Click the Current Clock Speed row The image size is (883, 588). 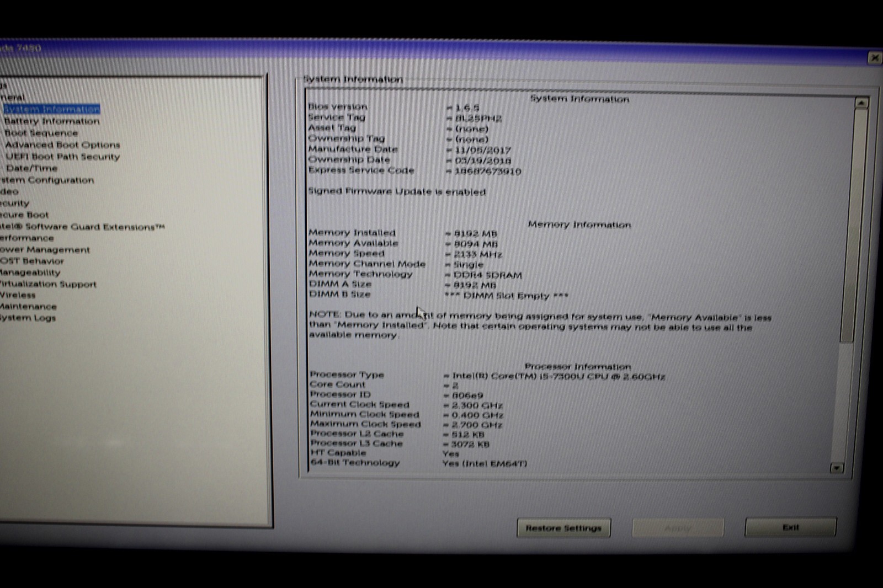tap(406, 405)
